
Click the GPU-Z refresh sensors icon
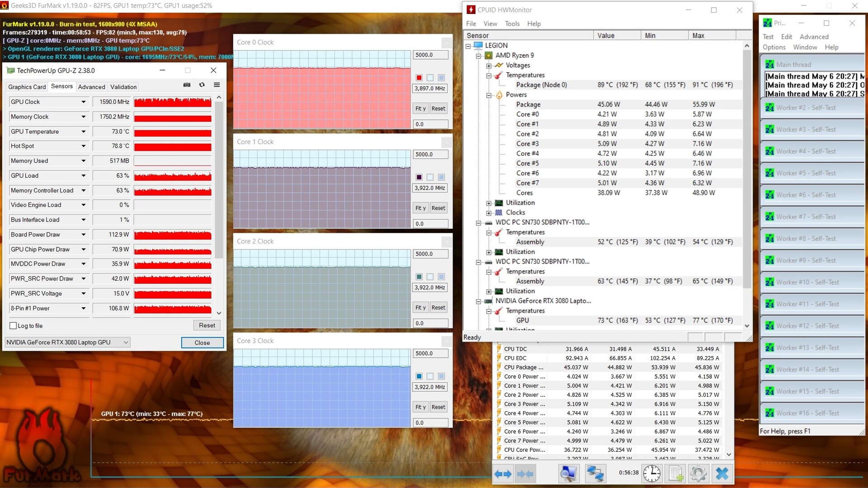[202, 85]
